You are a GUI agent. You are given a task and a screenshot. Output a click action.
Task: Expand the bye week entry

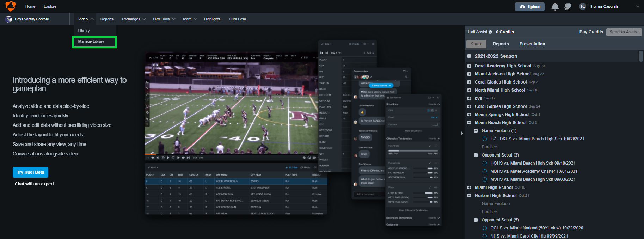pyautogui.click(x=469, y=98)
